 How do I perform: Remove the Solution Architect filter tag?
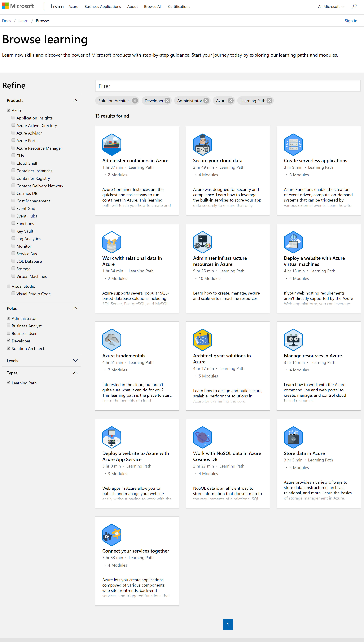click(x=135, y=101)
